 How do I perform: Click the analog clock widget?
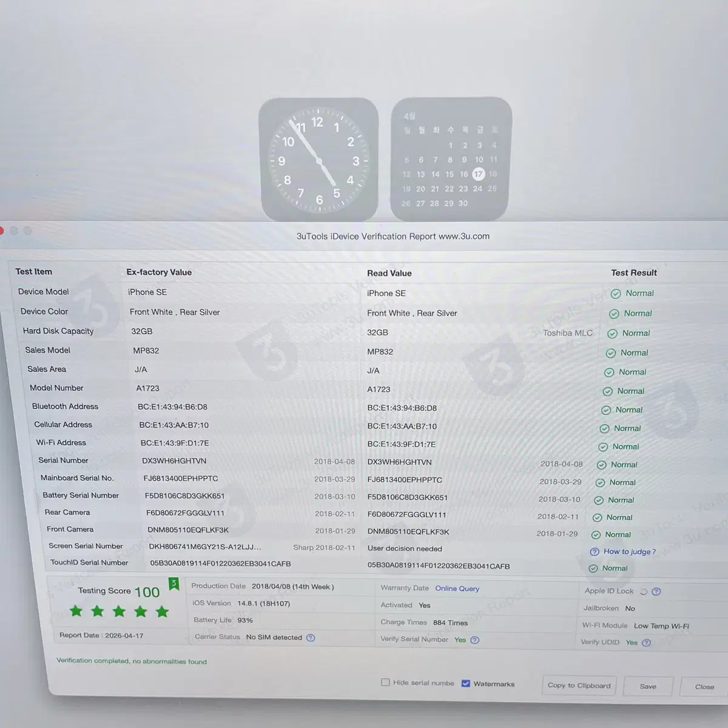tap(318, 160)
